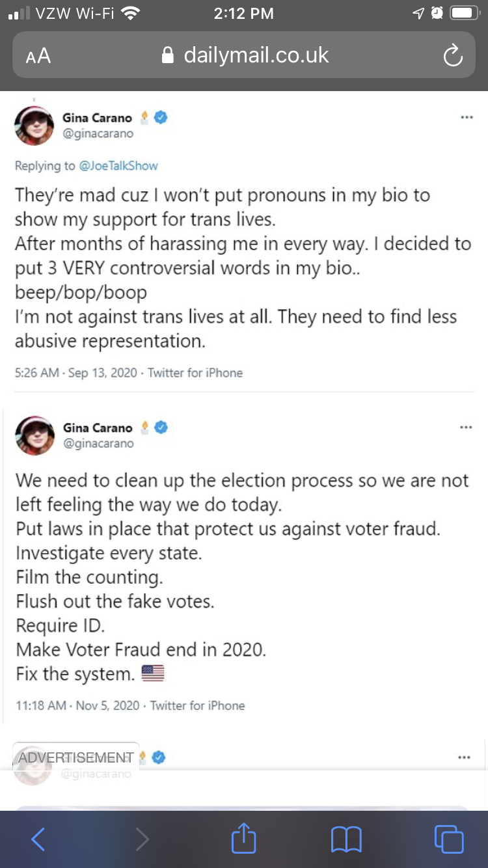Open the @ginacarano handle in the first tweet
This screenshot has height=868, width=488.
click(98, 133)
